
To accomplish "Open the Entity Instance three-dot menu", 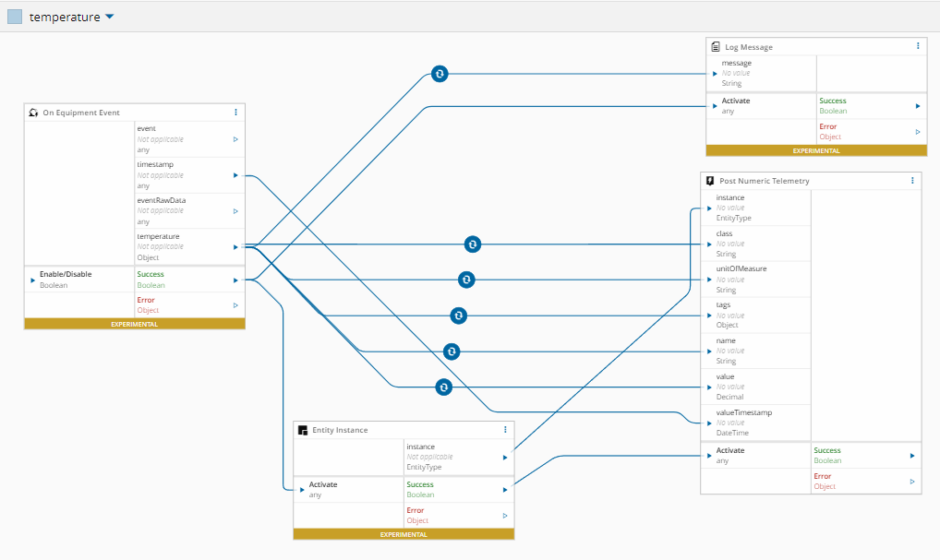I will pyautogui.click(x=504, y=430).
